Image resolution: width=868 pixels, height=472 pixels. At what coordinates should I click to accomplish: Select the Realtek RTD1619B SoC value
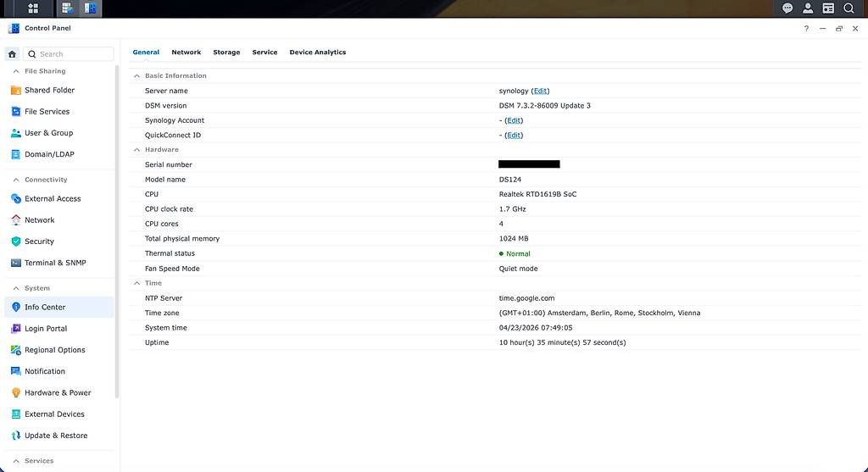point(537,194)
